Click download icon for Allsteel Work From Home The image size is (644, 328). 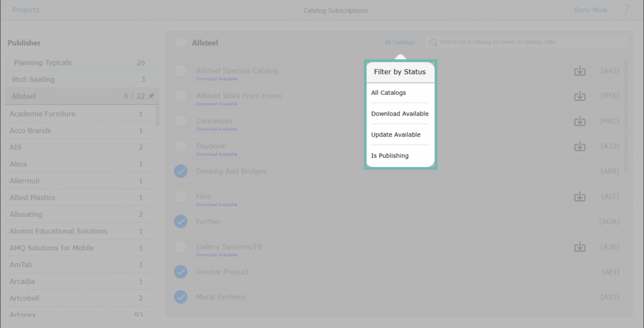(x=579, y=96)
